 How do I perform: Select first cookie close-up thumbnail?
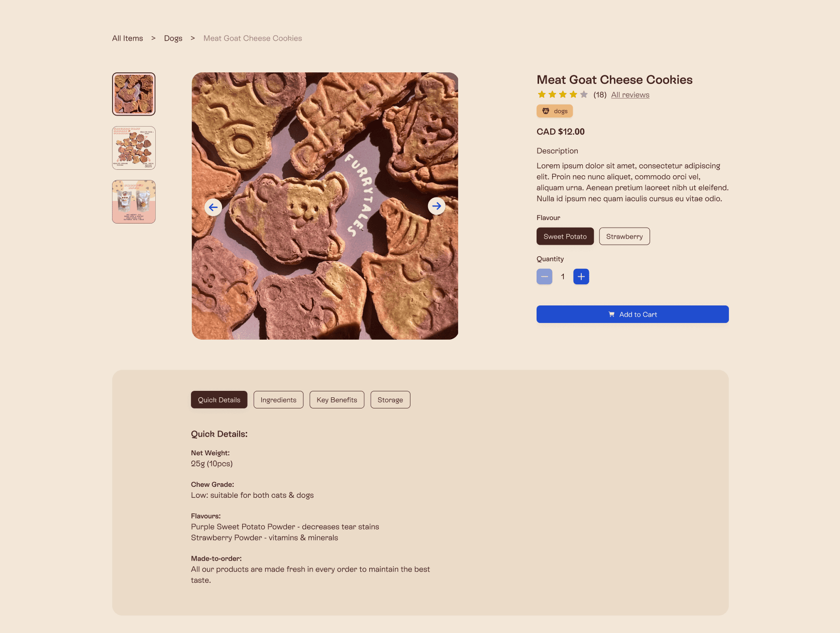coord(134,94)
